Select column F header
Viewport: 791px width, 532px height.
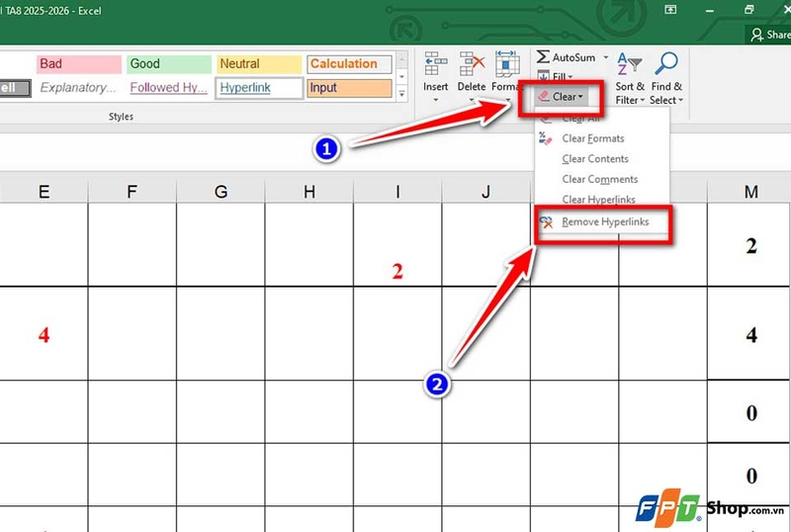(132, 192)
